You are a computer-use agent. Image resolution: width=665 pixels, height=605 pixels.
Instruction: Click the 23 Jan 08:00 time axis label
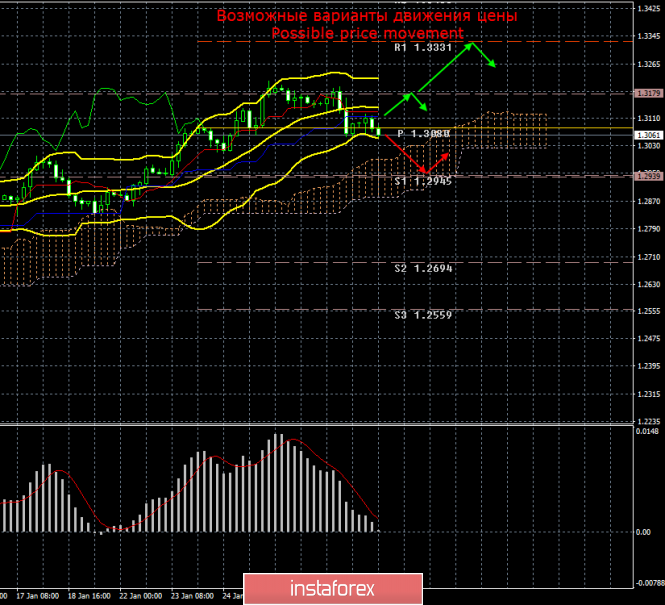[x=192, y=593]
